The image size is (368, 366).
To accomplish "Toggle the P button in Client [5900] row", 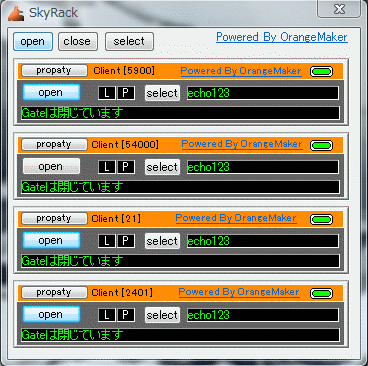I will coord(126,93).
